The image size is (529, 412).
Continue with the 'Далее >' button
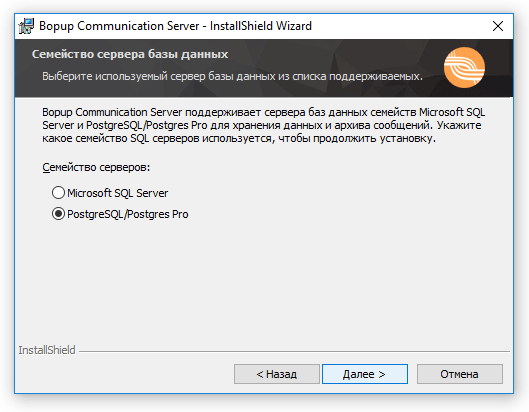click(365, 374)
